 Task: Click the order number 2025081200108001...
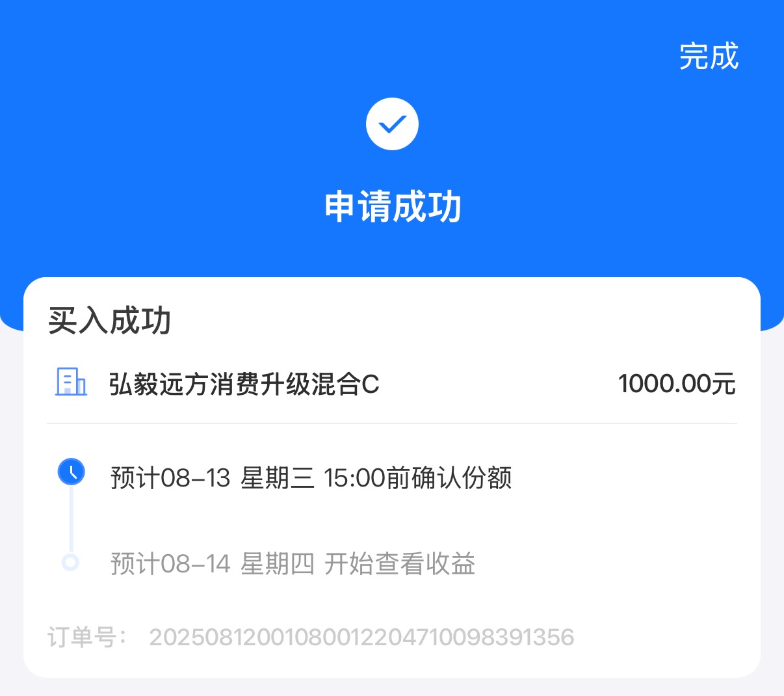point(361,637)
